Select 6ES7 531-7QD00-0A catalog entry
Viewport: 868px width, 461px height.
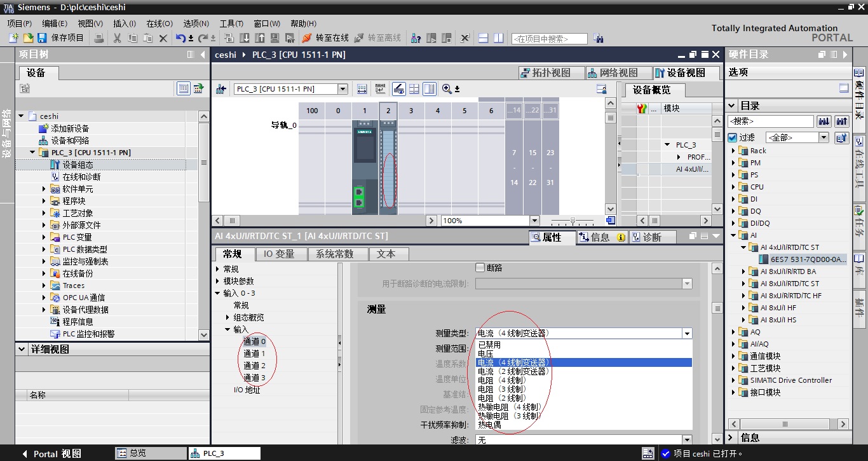pyautogui.click(x=803, y=259)
